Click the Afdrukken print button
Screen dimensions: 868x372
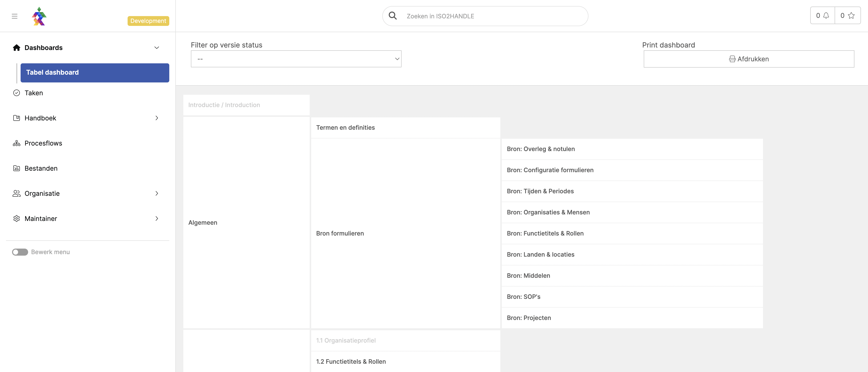749,59
